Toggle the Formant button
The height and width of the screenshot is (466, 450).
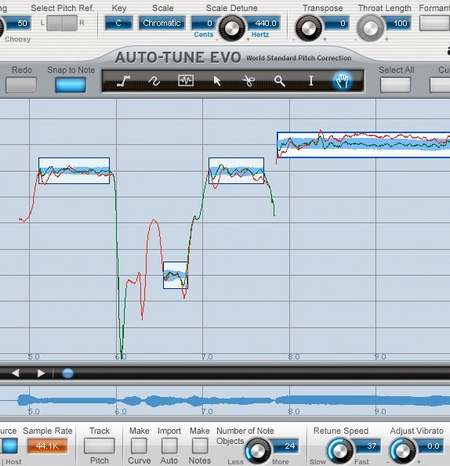(x=434, y=23)
